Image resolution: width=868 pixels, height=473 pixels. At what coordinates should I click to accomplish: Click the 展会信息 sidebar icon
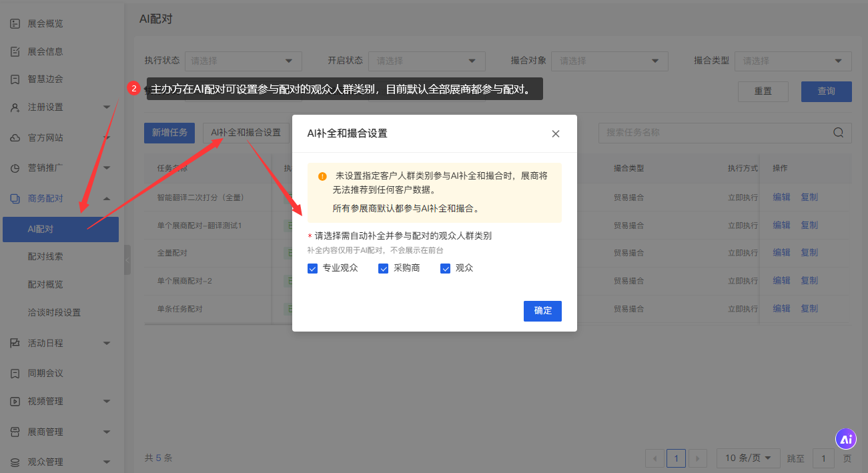pos(15,52)
